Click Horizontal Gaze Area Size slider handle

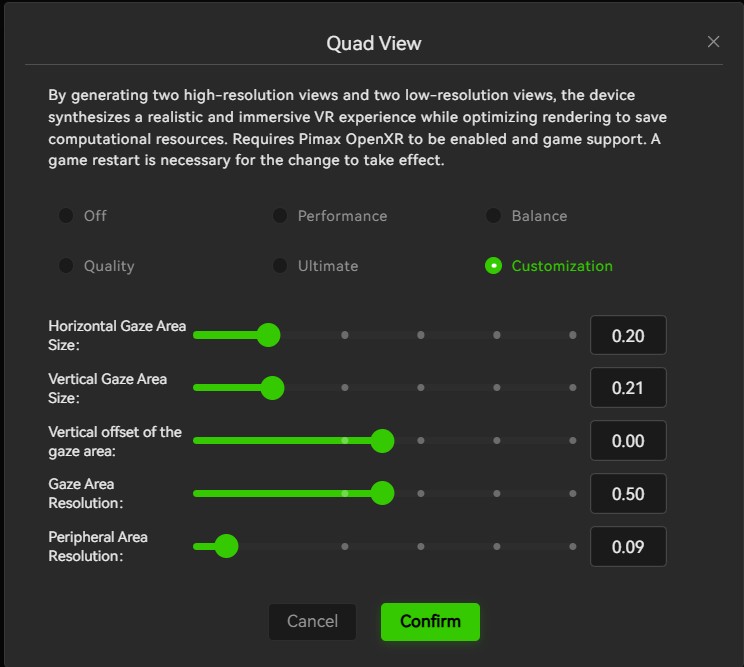tap(269, 335)
